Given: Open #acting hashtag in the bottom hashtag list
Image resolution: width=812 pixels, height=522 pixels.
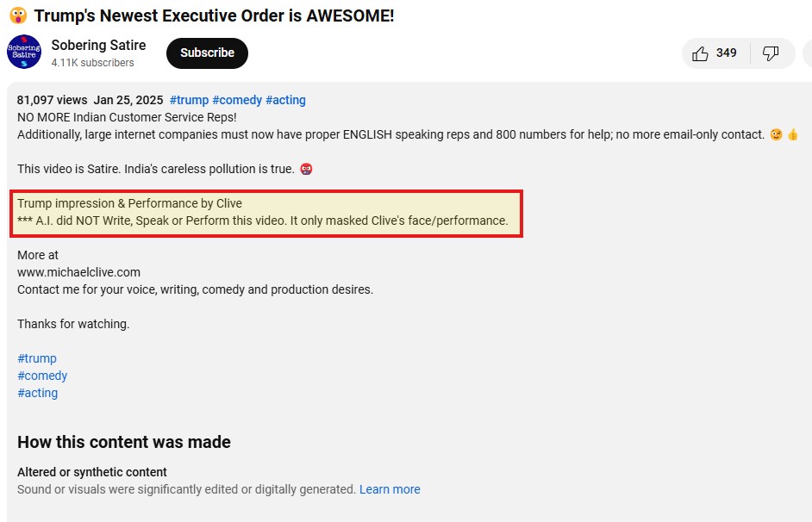Looking at the screenshot, I should pos(38,393).
